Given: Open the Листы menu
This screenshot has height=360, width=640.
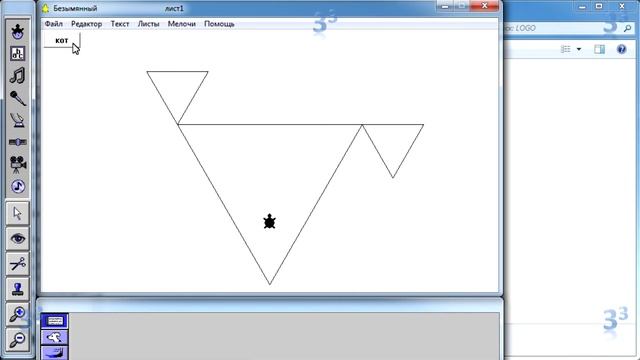Looking at the screenshot, I should coord(148,24).
